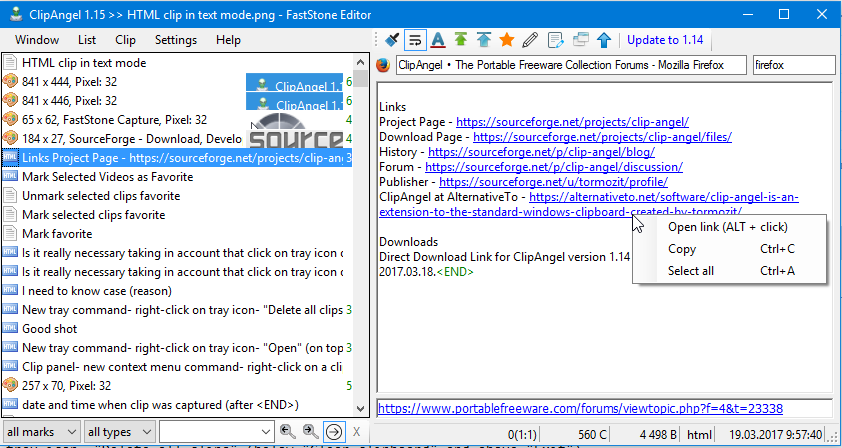Open the Settings menu
This screenshot has width=842, height=448.
(x=176, y=40)
